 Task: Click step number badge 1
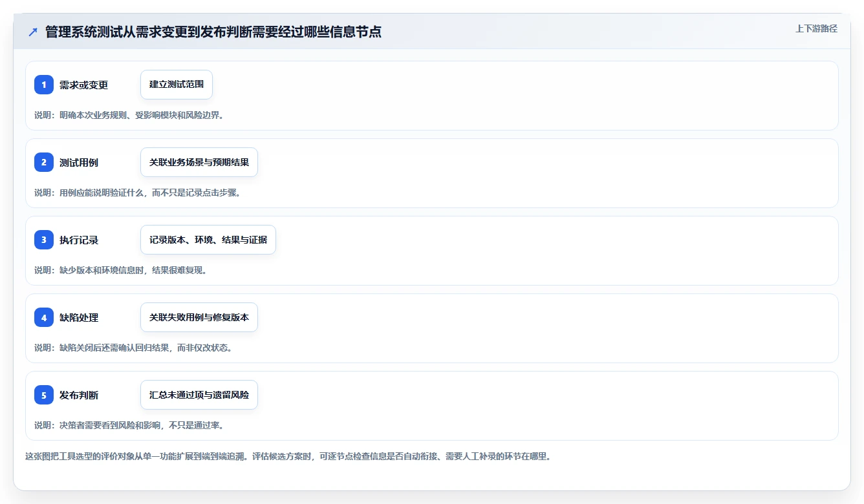[44, 85]
